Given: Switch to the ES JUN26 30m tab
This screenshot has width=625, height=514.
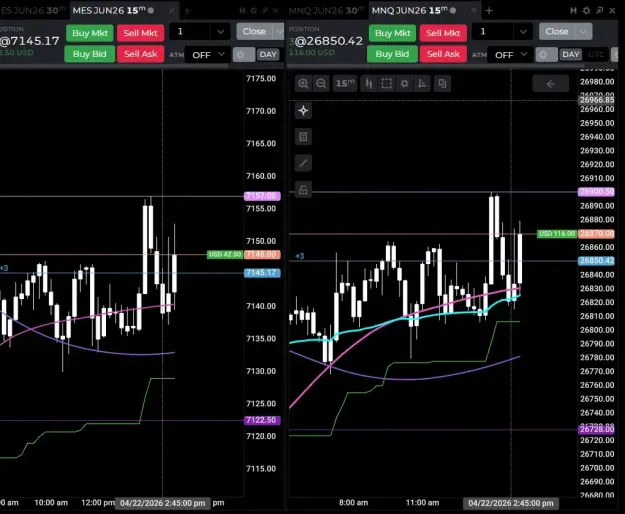Looking at the screenshot, I should click(x=33, y=11).
